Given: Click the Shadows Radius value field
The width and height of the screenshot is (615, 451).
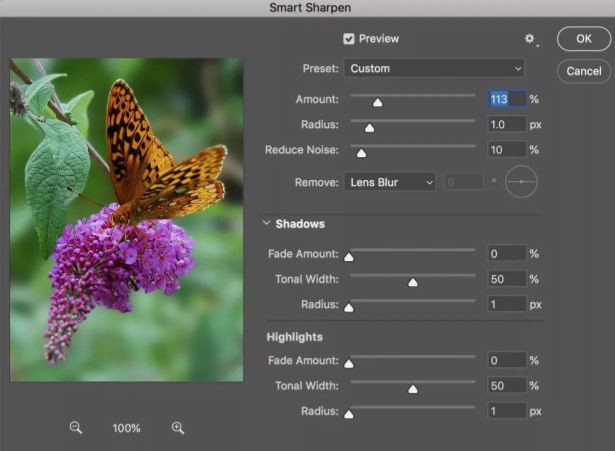Looking at the screenshot, I should point(507,304).
